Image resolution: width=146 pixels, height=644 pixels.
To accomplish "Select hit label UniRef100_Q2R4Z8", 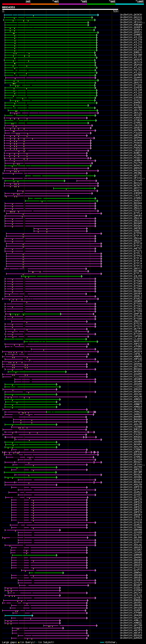I will click(x=131, y=638).
